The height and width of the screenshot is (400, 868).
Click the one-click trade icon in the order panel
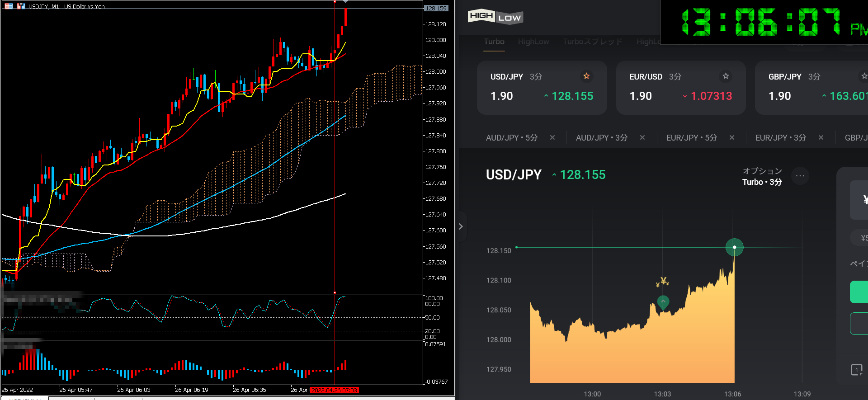click(856, 370)
